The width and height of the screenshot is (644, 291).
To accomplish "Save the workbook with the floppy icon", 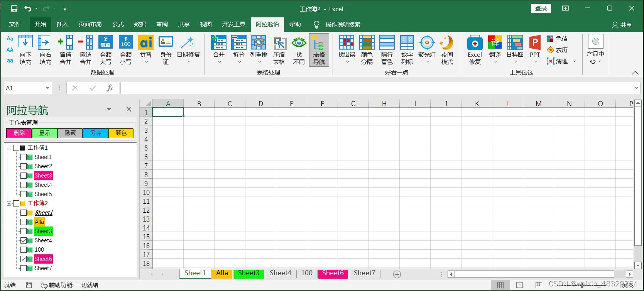I will (x=14, y=8).
